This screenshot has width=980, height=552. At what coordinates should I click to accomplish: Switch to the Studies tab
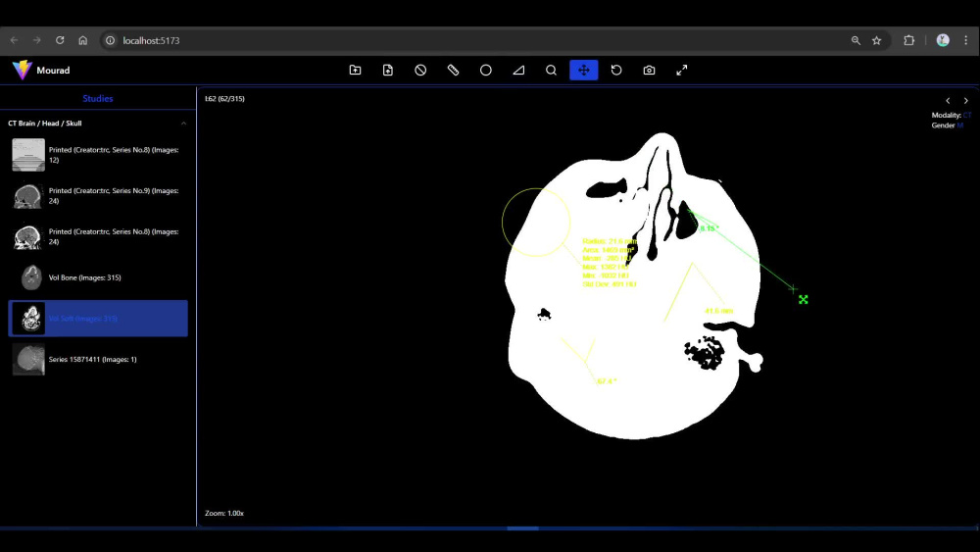(x=97, y=99)
